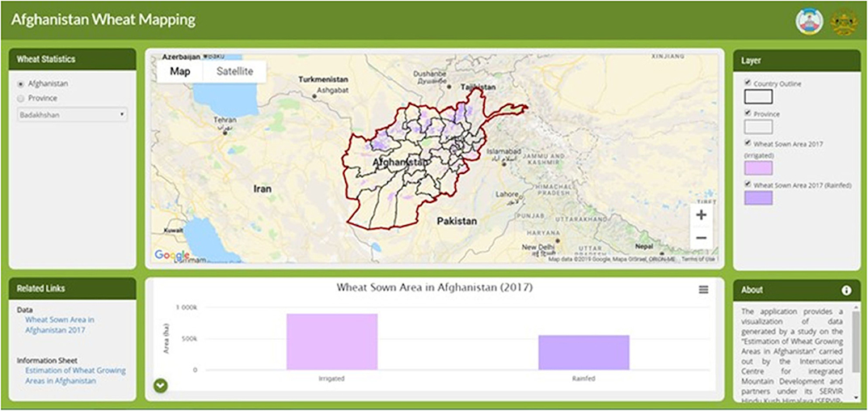This screenshot has height=411, width=868.
Task: Toggle Wheat Sown Area 2017 Irrigated checkbox
Action: coord(748,142)
